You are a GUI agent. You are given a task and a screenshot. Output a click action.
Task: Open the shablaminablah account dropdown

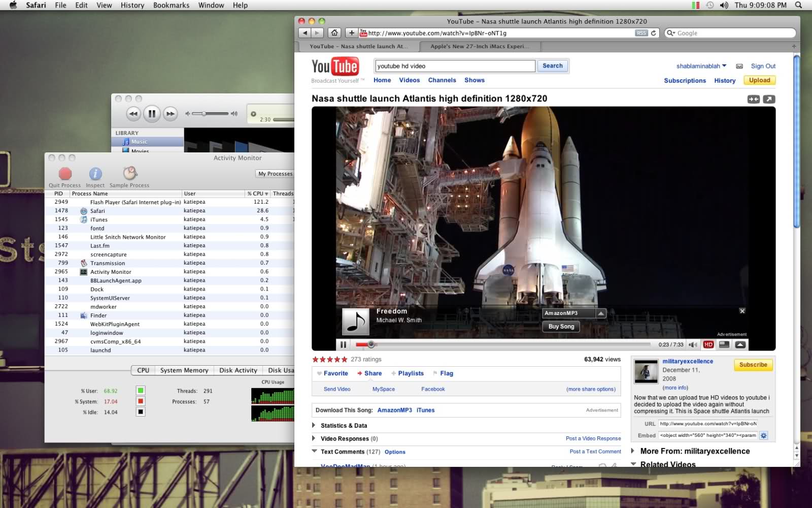pos(701,66)
